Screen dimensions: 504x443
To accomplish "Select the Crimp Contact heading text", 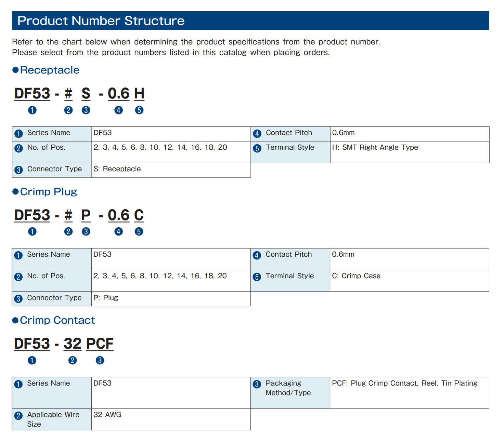I will tap(57, 320).
